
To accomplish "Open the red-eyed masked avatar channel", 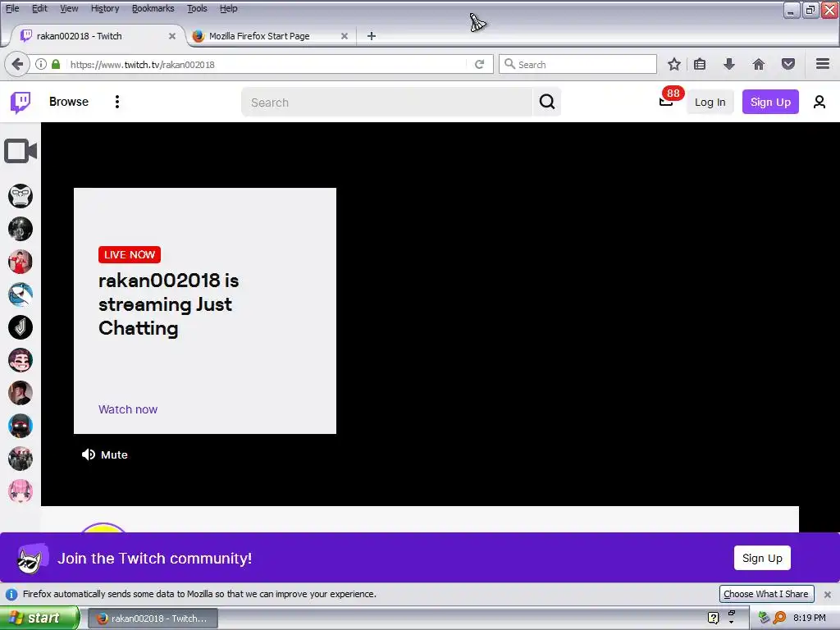I will tap(21, 426).
